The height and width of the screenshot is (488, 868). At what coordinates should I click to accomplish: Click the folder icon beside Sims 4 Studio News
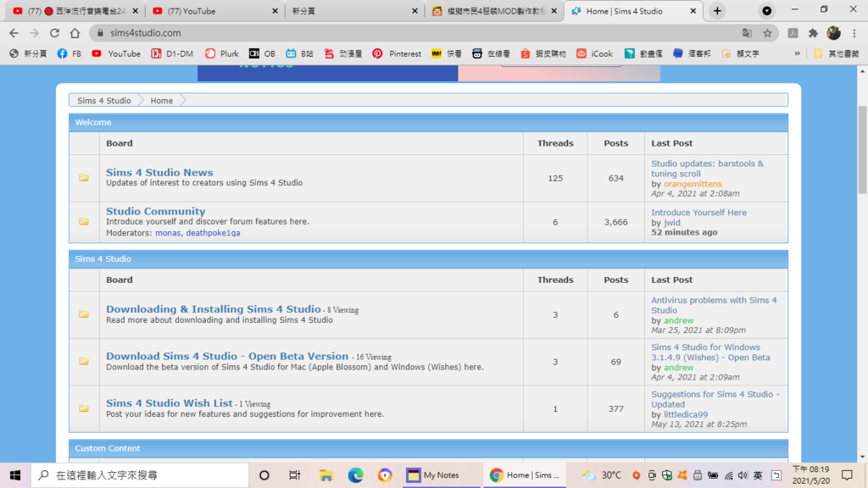(x=84, y=178)
